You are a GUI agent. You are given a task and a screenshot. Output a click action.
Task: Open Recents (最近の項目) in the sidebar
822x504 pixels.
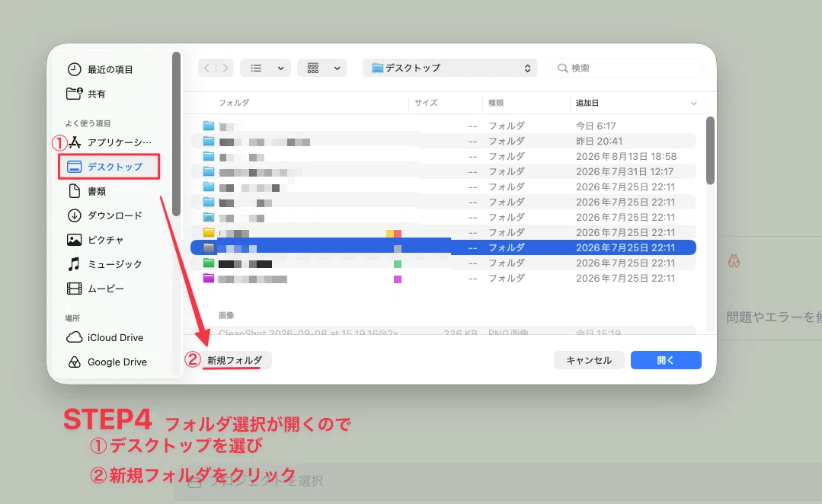pyautogui.click(x=100, y=69)
